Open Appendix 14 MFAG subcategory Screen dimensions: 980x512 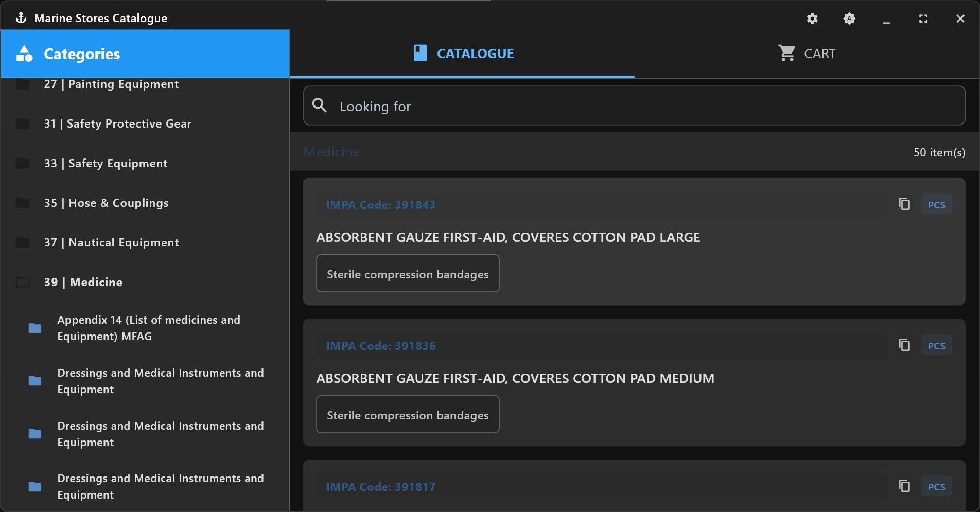click(x=145, y=328)
